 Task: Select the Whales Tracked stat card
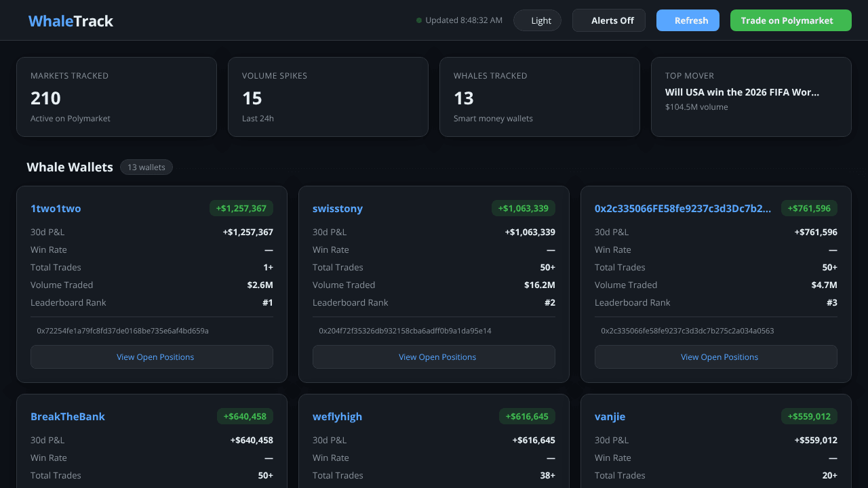540,97
